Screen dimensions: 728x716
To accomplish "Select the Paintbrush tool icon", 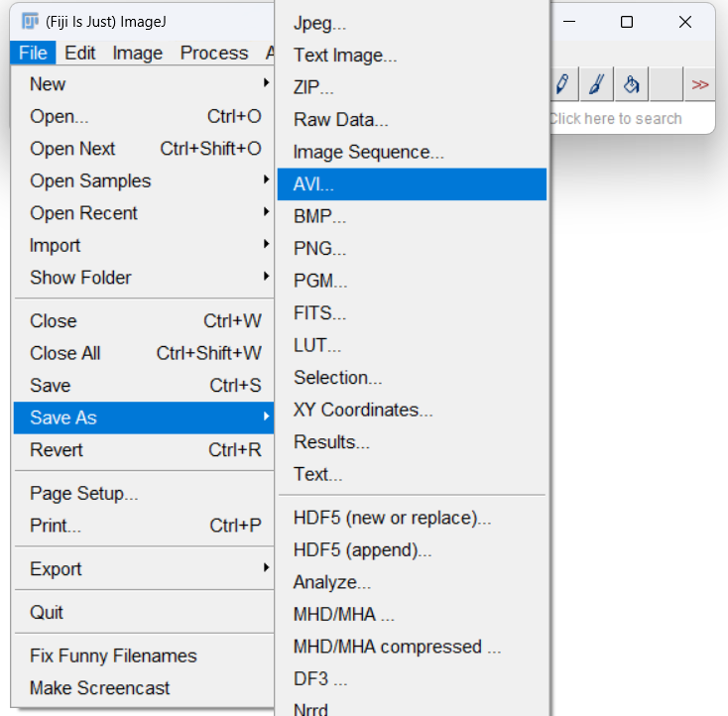I will (597, 84).
